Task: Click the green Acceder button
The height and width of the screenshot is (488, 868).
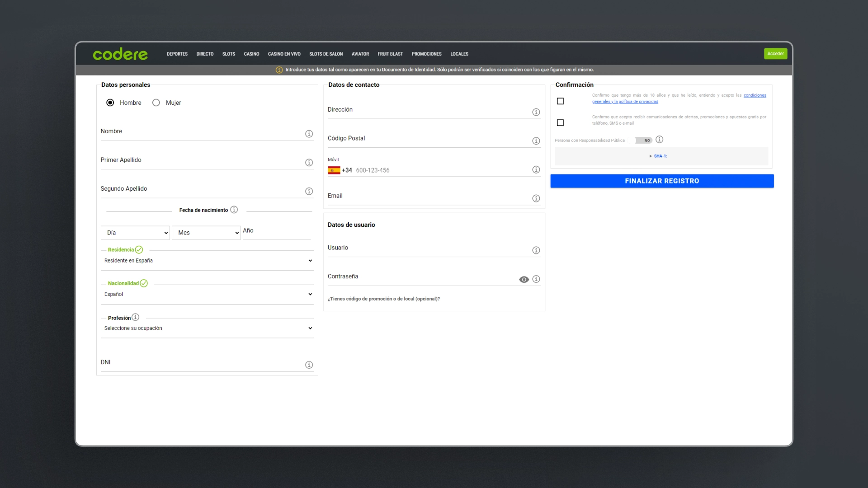Action: [775, 54]
